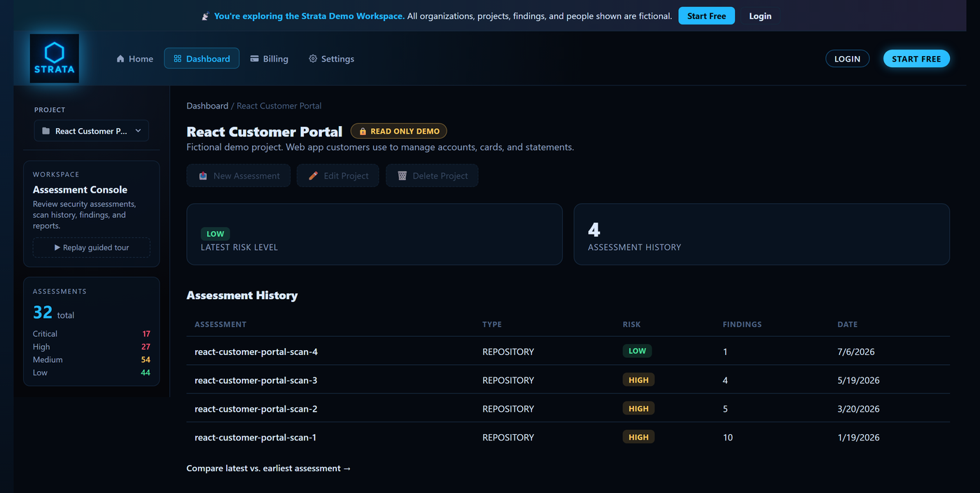
Task: Click the React Customer Portal breadcrumb
Action: tap(279, 106)
